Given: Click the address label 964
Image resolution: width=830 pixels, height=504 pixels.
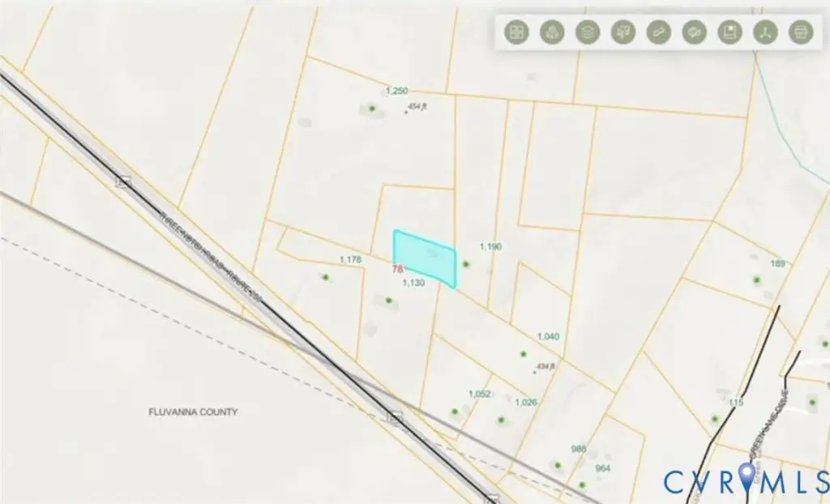Looking at the screenshot, I should [602, 468].
